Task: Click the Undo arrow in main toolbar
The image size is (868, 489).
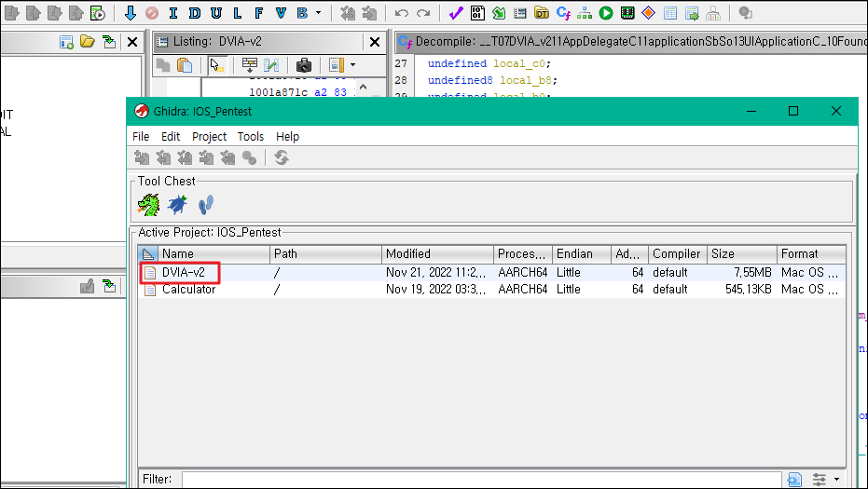Action: pyautogui.click(x=402, y=13)
